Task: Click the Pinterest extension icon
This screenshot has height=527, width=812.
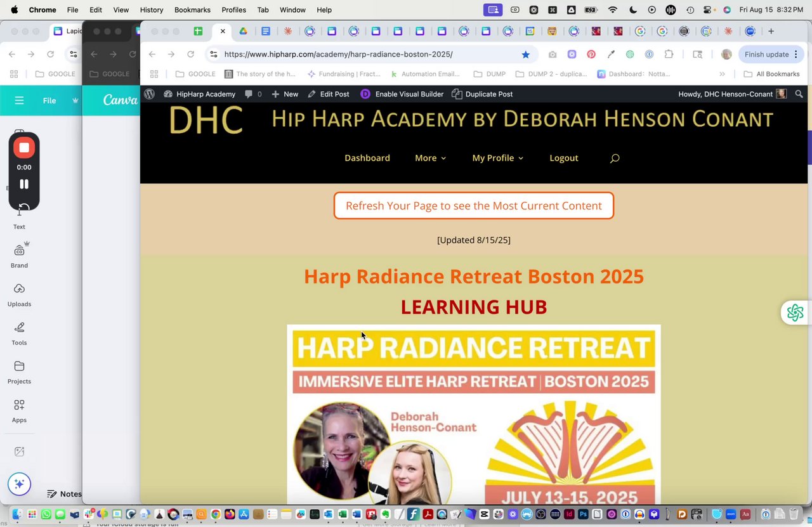Action: coord(591,55)
